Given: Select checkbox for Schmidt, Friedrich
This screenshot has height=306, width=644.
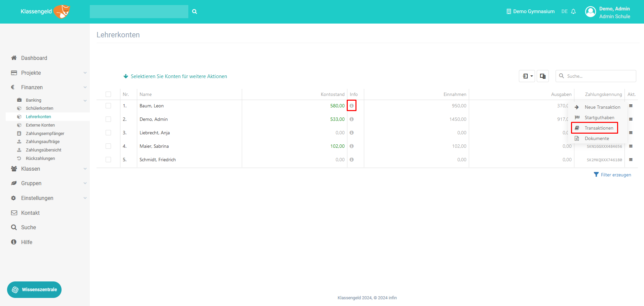Looking at the screenshot, I should [108, 160].
